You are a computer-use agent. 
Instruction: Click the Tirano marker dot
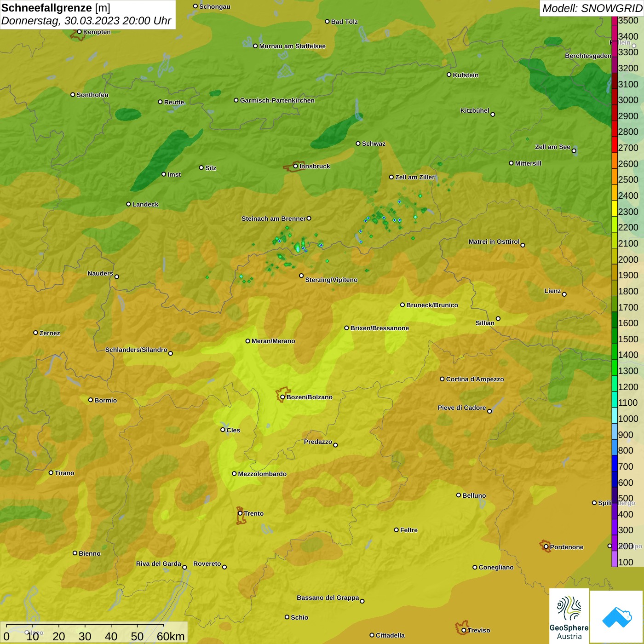(x=51, y=472)
